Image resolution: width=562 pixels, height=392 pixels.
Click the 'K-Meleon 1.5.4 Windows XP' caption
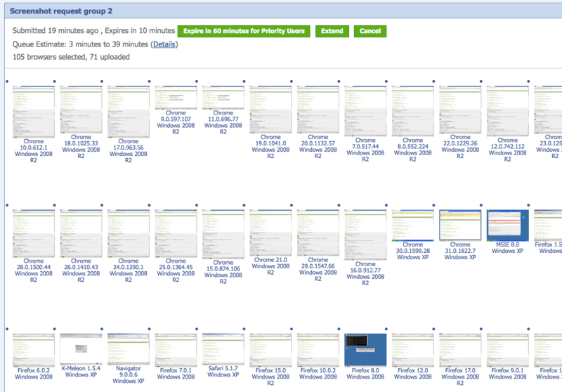(x=81, y=372)
